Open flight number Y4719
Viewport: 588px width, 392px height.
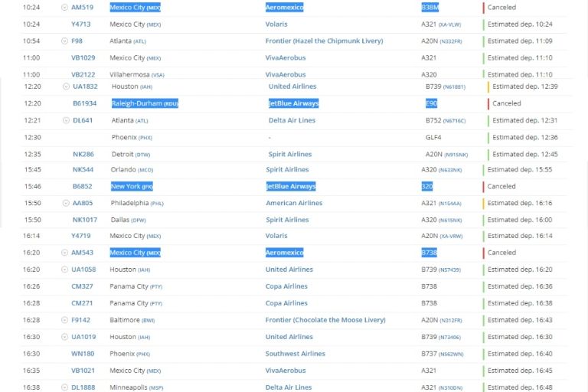tap(80, 236)
